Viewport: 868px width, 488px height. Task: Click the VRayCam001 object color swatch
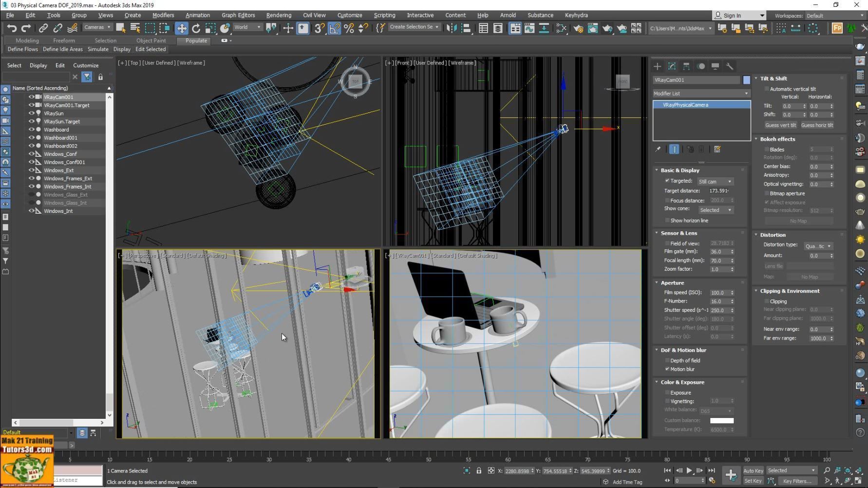click(746, 80)
